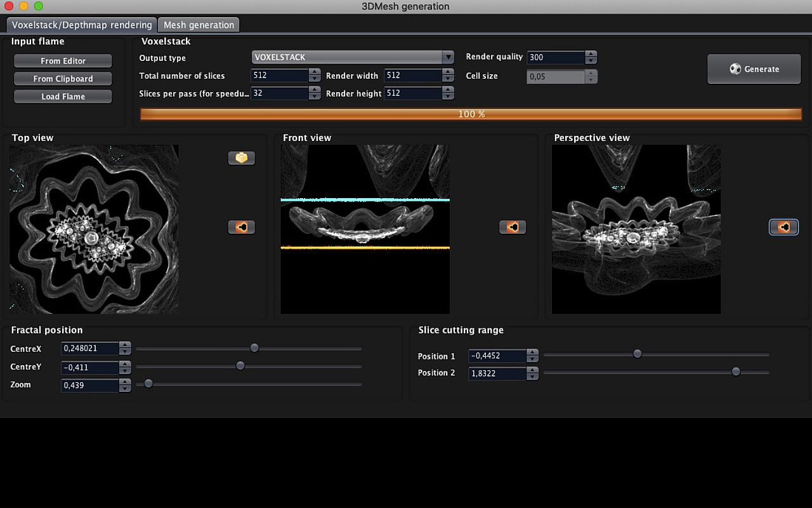Import flame with From Clipboard button
This screenshot has width=812, height=508.
click(63, 79)
